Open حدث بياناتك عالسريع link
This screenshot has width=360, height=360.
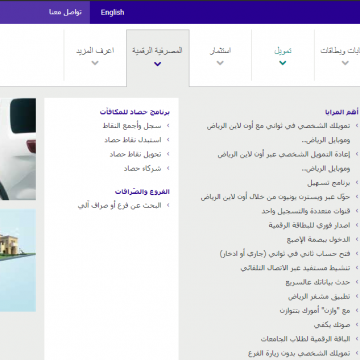click(x=318, y=282)
